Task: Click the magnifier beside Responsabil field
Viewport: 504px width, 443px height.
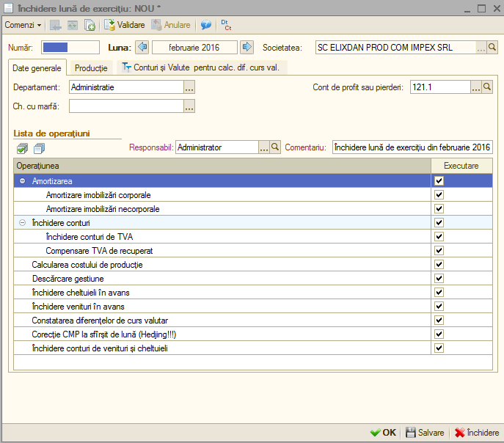Action: [275, 147]
